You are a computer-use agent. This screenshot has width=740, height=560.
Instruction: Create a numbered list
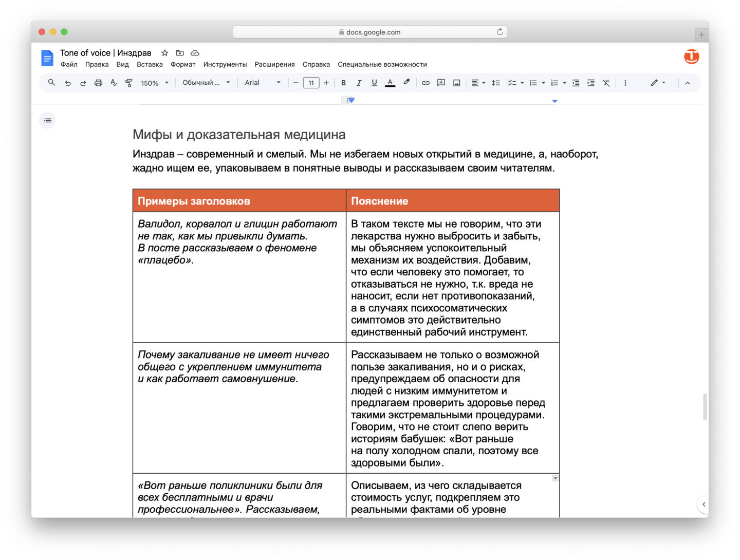(554, 83)
